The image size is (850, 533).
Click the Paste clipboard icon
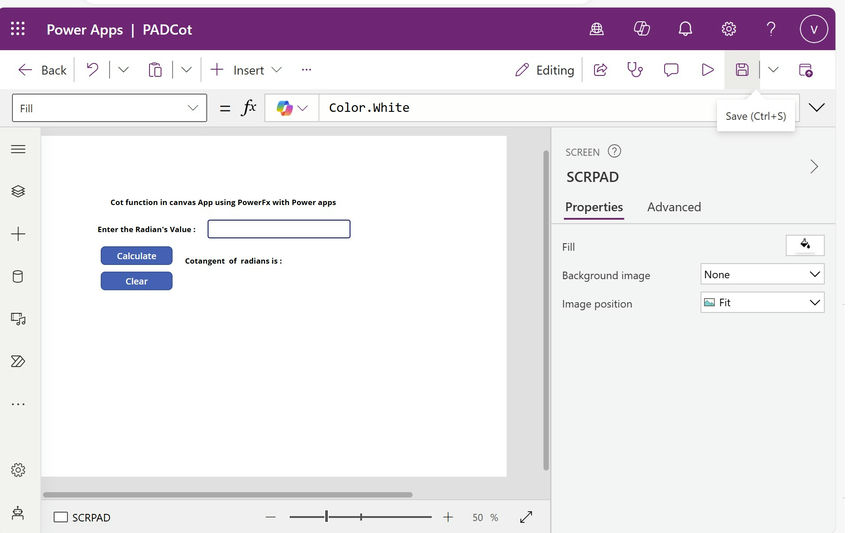tap(155, 70)
